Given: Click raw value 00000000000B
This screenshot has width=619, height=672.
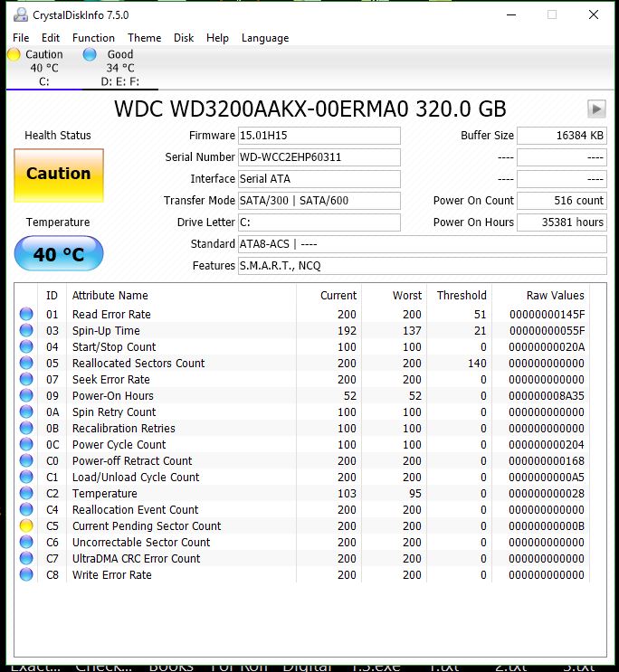Looking at the screenshot, I should click(547, 525).
